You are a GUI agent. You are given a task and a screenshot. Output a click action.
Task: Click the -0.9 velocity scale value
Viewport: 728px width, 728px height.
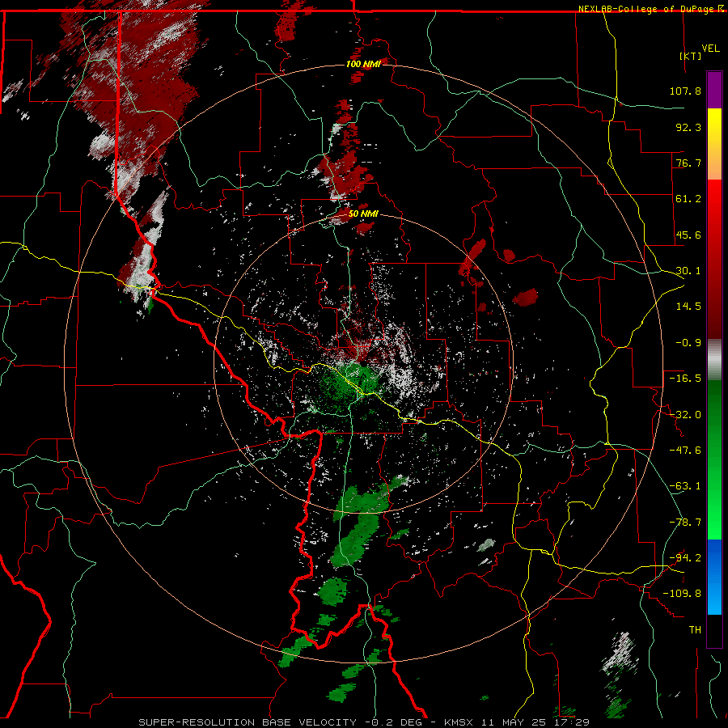688,343
